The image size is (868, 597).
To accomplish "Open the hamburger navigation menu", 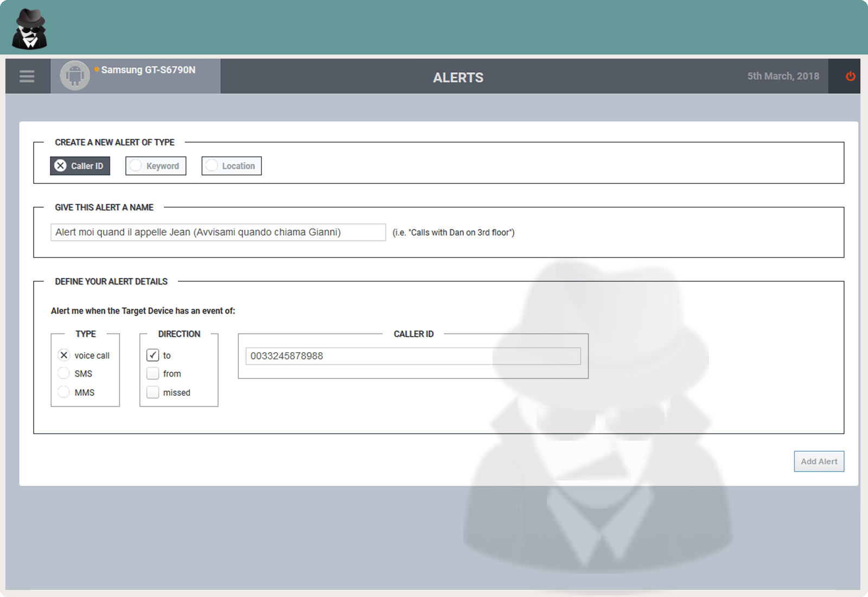I will tap(27, 77).
